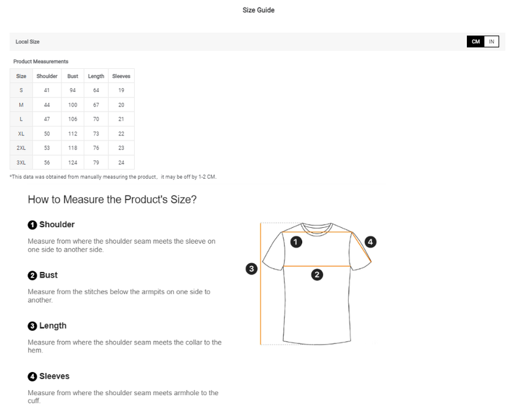This screenshot has width=511, height=420.
Task: Click the number 2 marker on the shirt diagram
Action: coord(317,275)
